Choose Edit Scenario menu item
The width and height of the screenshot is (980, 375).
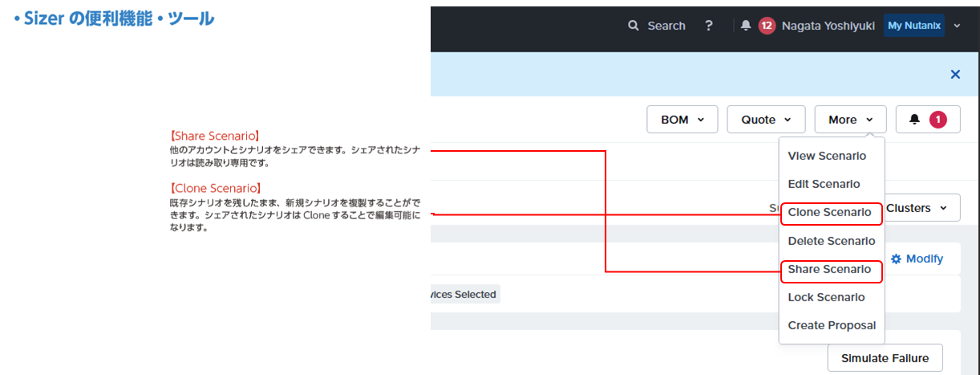point(824,184)
